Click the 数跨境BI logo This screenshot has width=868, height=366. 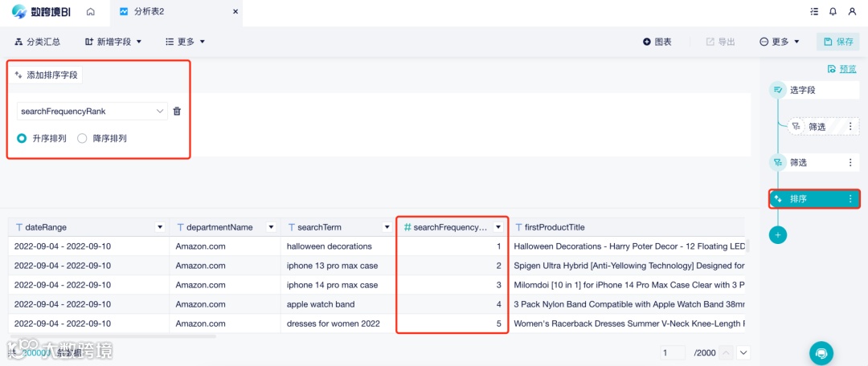[42, 11]
